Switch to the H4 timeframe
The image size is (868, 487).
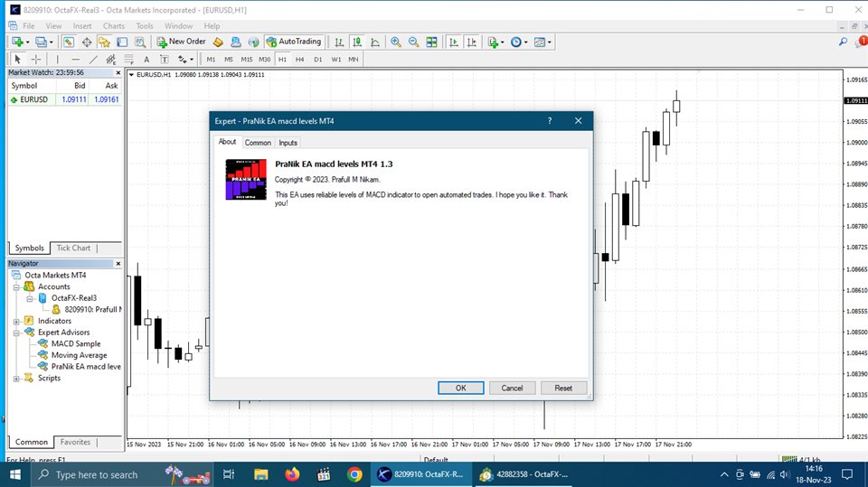299,60
